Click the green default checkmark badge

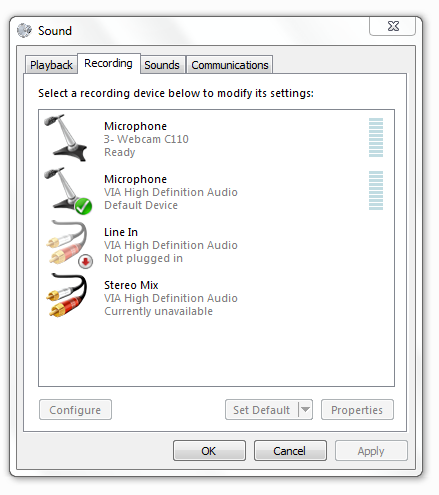[83, 206]
